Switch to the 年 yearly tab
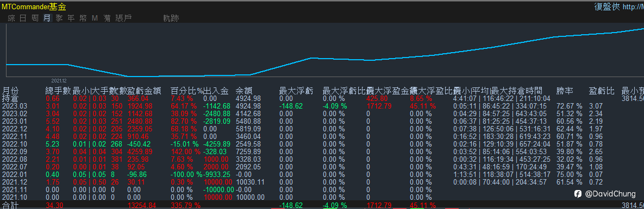The image size is (644, 209). click(x=71, y=18)
